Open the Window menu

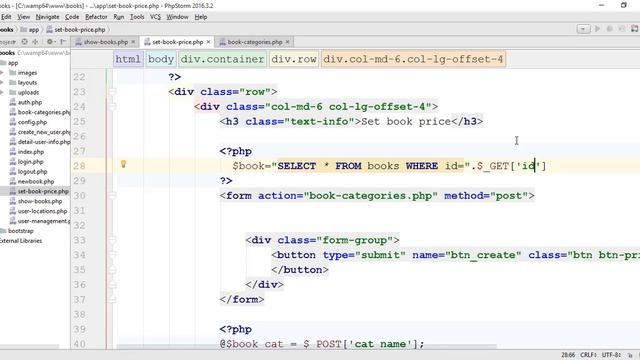coord(177,17)
